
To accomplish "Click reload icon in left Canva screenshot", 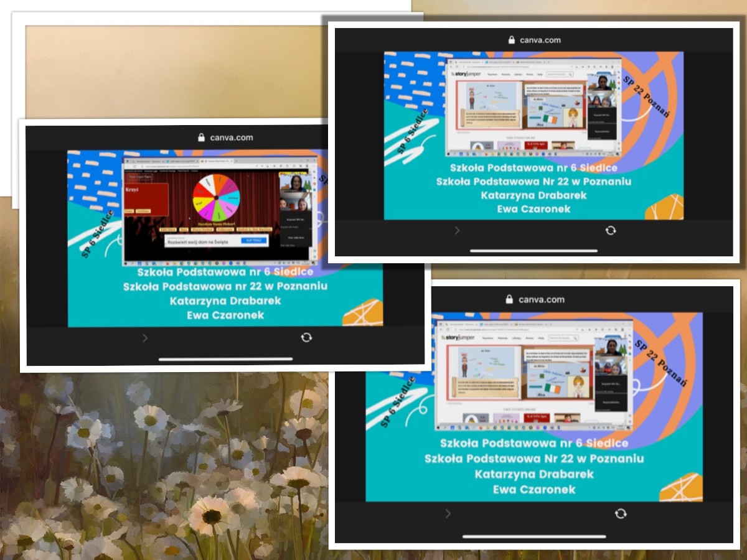I will [306, 337].
